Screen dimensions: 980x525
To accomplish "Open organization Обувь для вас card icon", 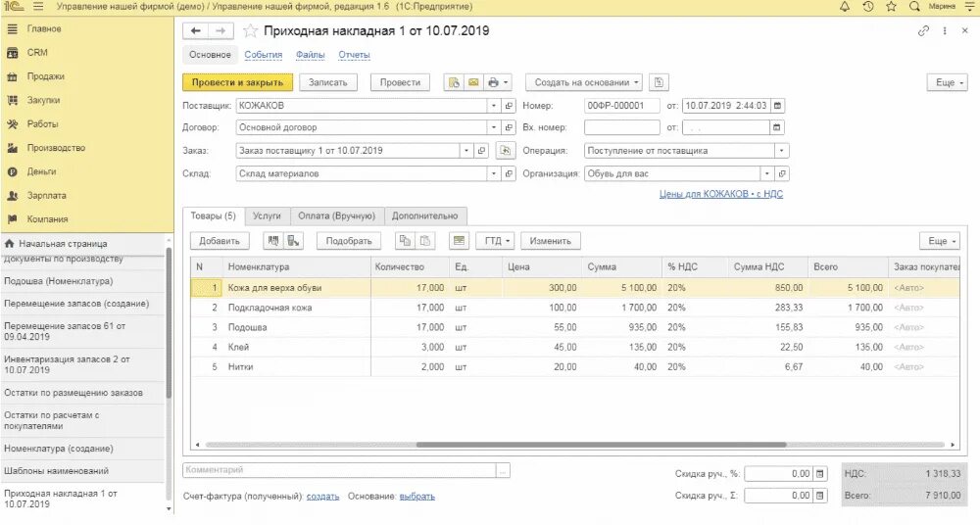I will 782,173.
